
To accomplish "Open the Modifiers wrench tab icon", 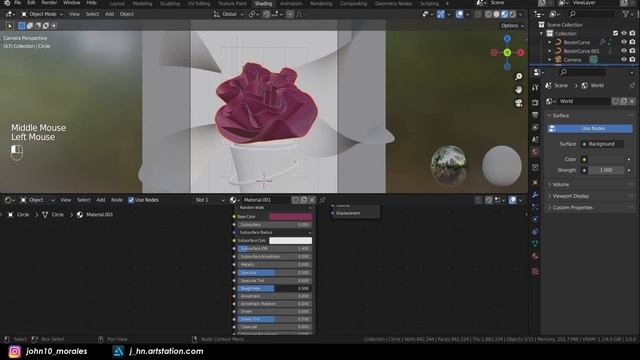I will pos(535,195).
